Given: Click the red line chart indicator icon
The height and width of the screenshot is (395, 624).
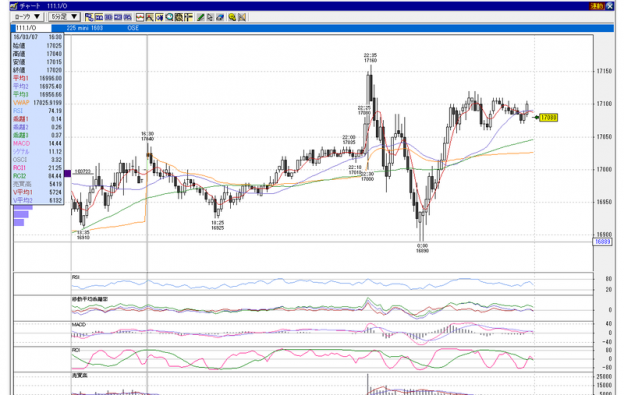Looking at the screenshot, I should (140, 17).
